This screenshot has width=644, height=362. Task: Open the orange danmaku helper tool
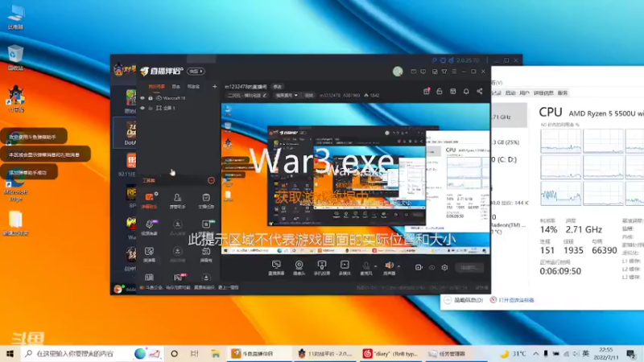150,200
